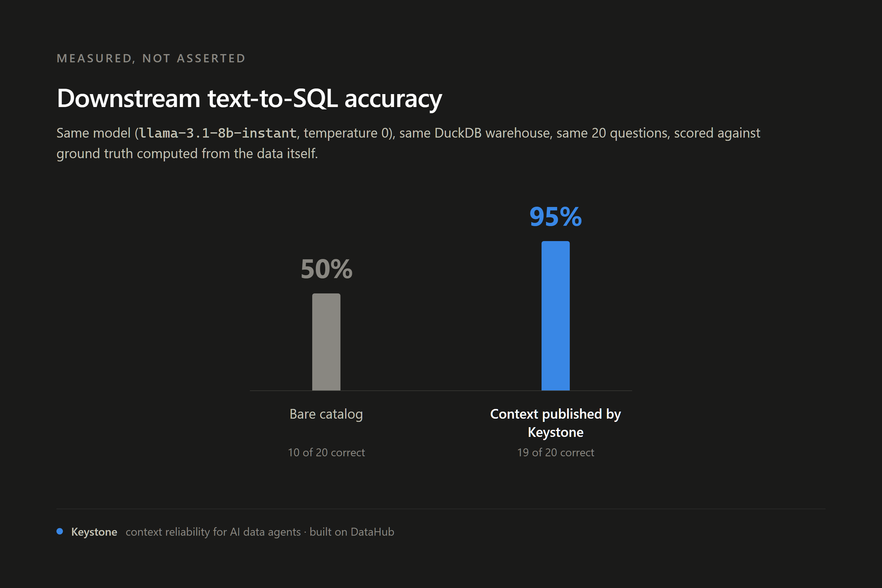The width and height of the screenshot is (882, 588).
Task: Select 'Context published by Keystone' label
Action: [555, 423]
